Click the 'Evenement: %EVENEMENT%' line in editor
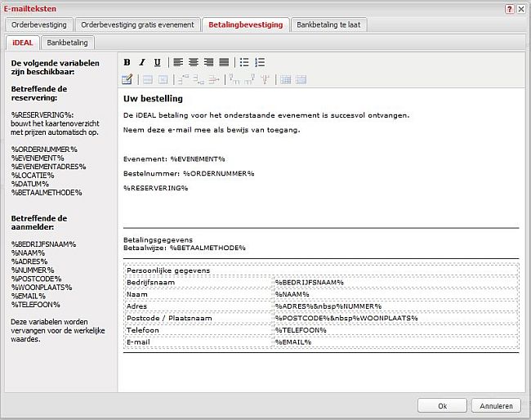 (x=174, y=159)
